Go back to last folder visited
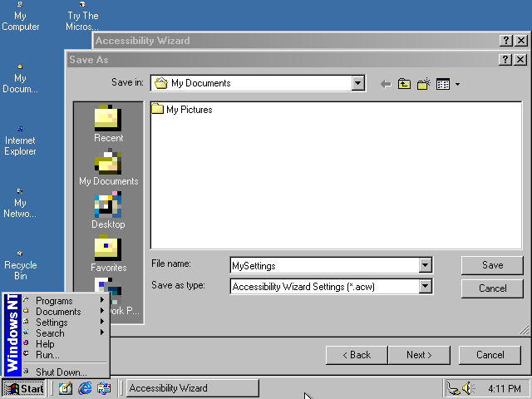532x399 pixels. tap(386, 84)
